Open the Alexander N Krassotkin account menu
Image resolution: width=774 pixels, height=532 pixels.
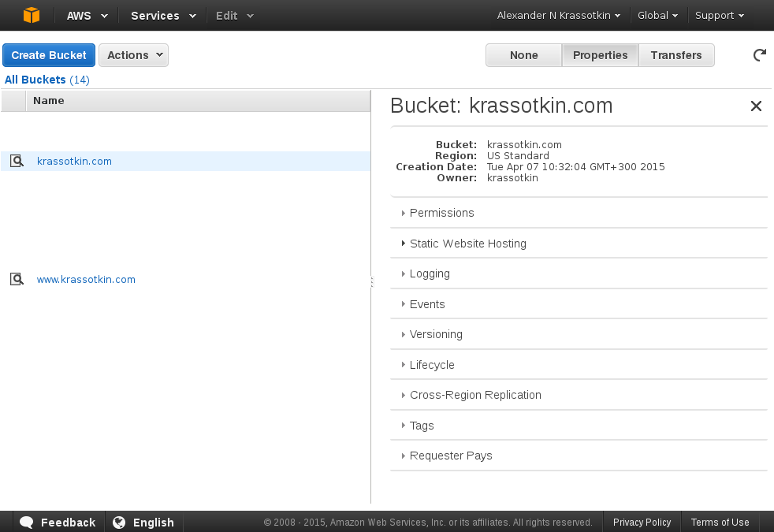(558, 15)
